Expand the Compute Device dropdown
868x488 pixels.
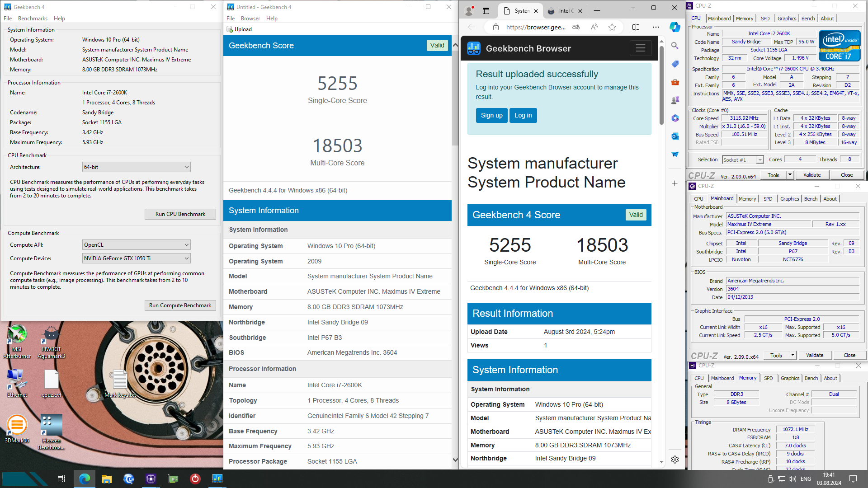(x=136, y=258)
